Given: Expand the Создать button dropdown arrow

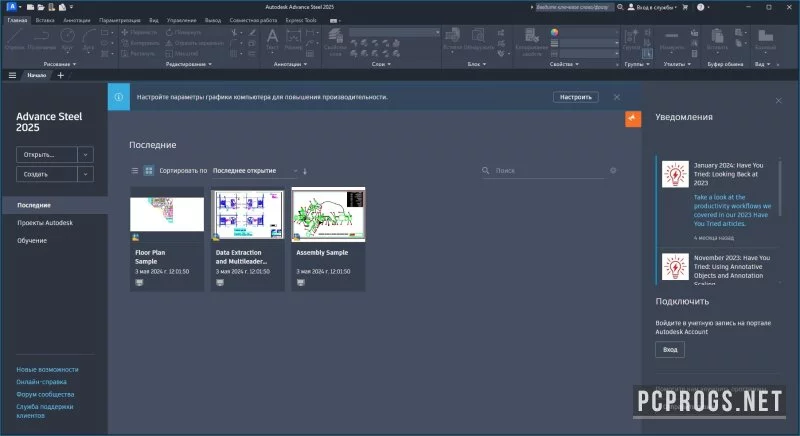Looking at the screenshot, I should tap(86, 174).
